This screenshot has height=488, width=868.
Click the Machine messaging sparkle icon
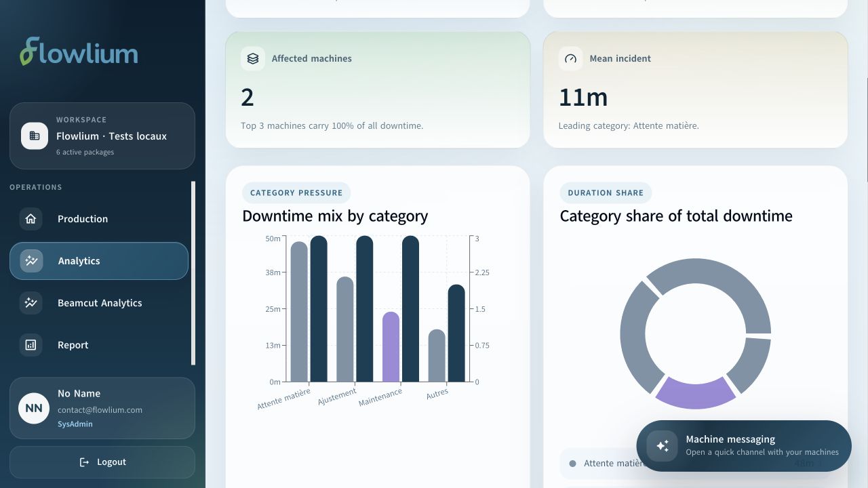click(x=662, y=445)
